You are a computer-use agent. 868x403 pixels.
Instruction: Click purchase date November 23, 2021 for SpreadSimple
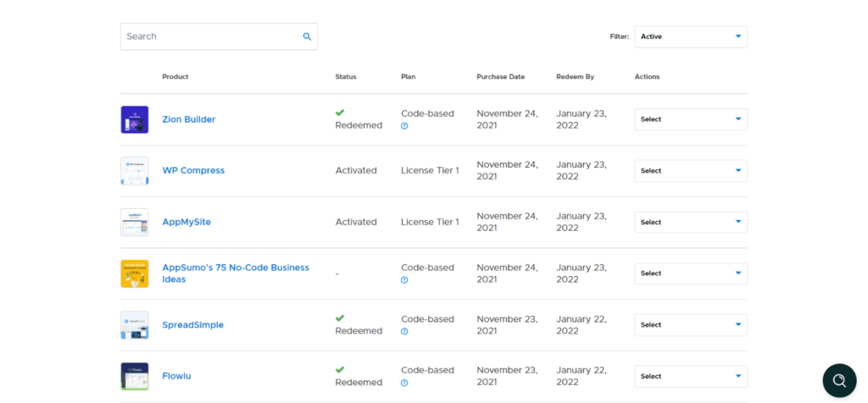507,325
